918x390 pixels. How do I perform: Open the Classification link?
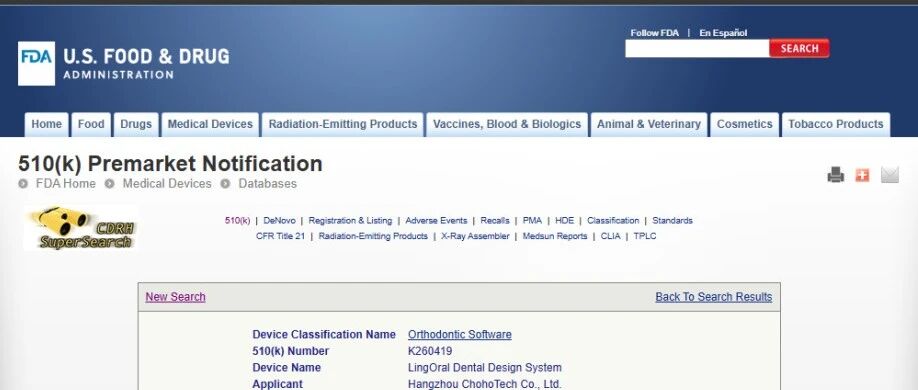pos(613,221)
